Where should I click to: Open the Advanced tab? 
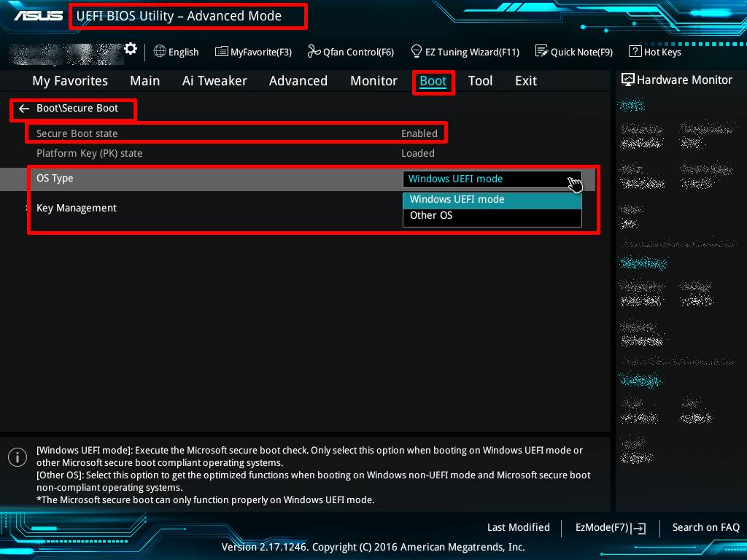298,81
